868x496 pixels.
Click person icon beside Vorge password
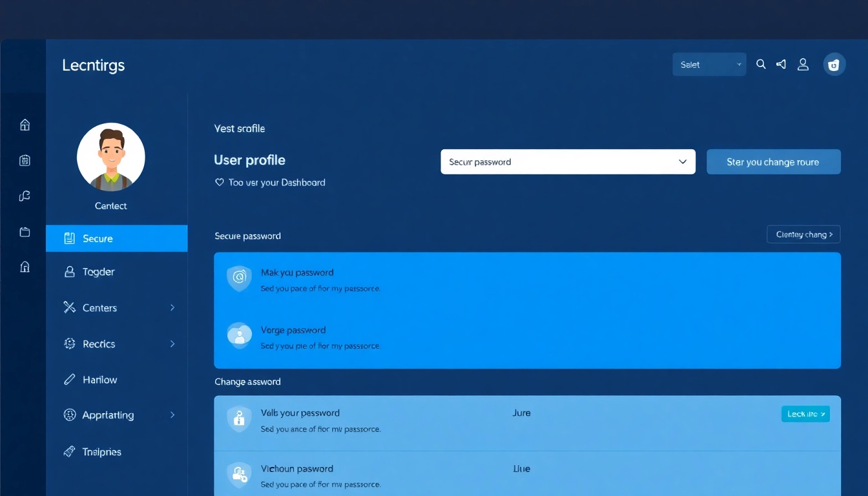[x=239, y=336]
